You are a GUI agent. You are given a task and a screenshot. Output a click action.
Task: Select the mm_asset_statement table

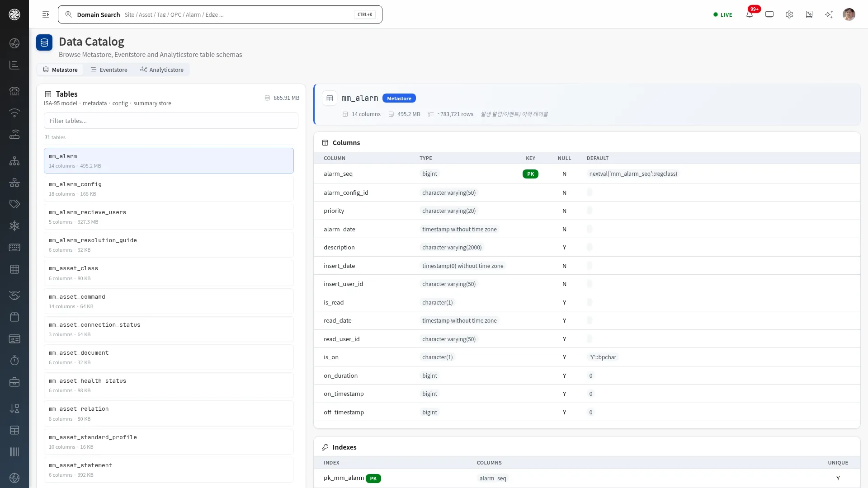(169, 469)
